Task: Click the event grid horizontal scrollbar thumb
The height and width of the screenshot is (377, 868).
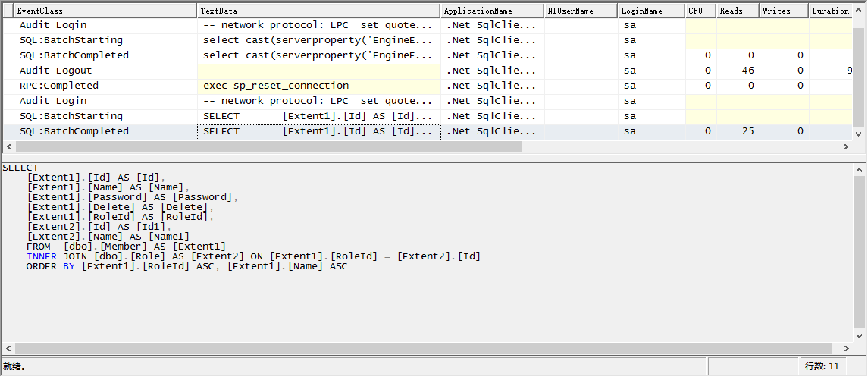Action: point(268,146)
